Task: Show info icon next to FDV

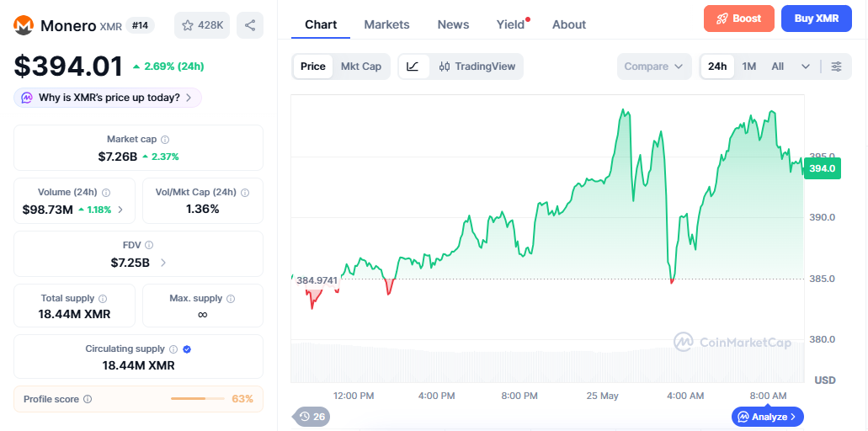Action: (x=149, y=245)
